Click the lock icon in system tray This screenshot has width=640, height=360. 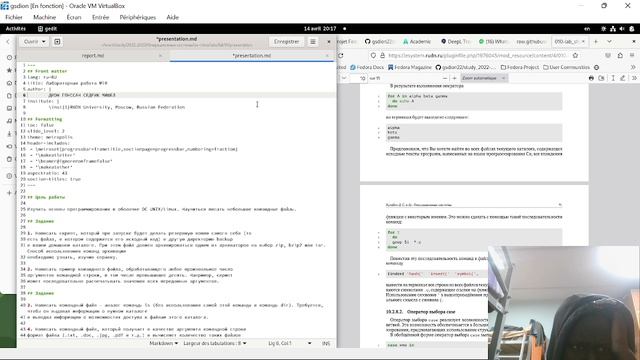pyautogui.click(x=631, y=29)
